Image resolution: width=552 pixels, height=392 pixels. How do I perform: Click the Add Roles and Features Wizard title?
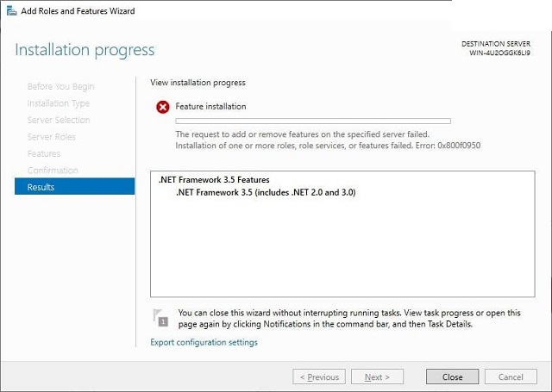[78, 11]
